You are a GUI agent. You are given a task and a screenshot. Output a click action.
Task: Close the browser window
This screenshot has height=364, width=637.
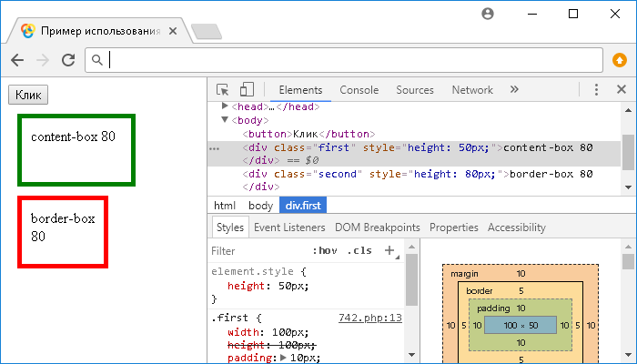point(614,14)
